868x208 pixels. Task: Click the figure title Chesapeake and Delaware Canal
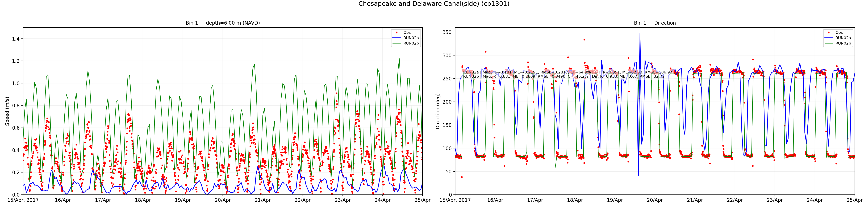pos(434,4)
